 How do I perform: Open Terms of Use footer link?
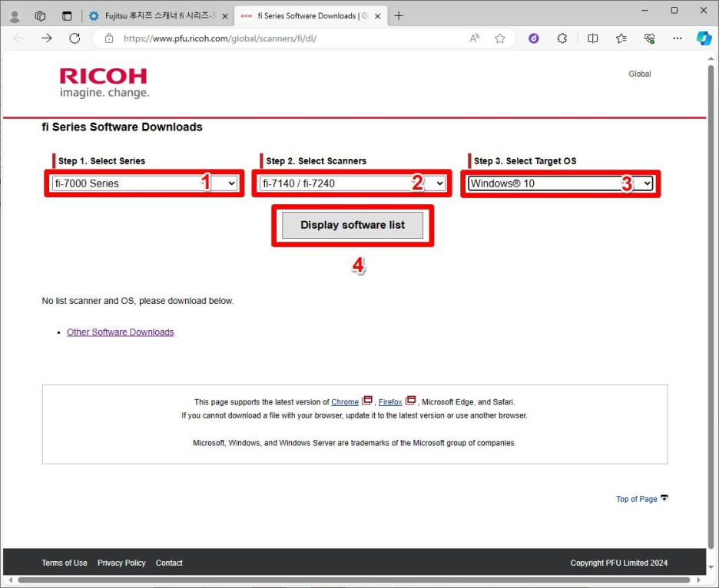[65, 563]
